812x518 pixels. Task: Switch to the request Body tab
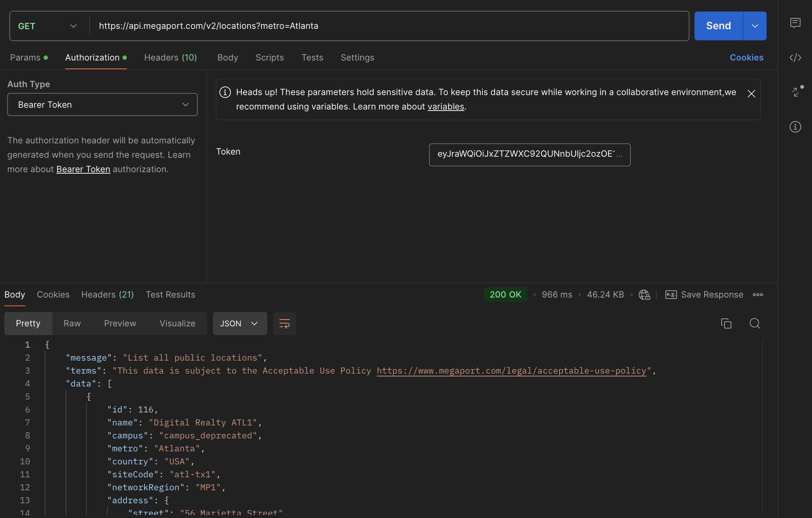coord(228,58)
